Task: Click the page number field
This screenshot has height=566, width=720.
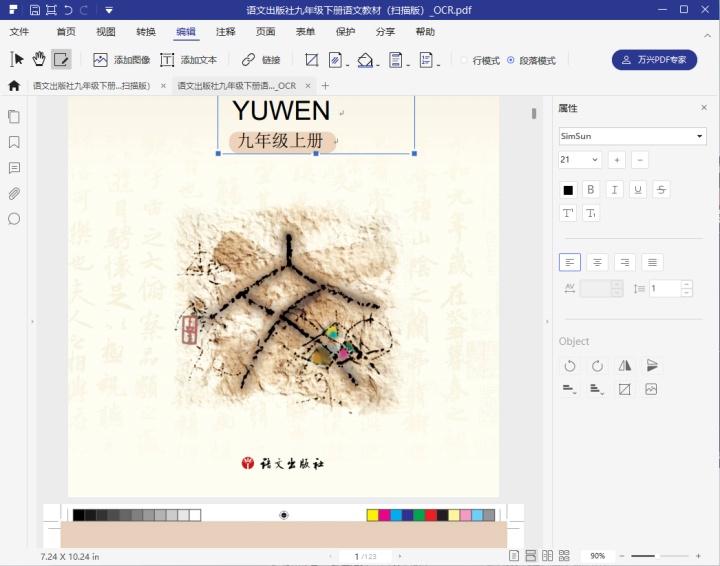Action: (365, 556)
